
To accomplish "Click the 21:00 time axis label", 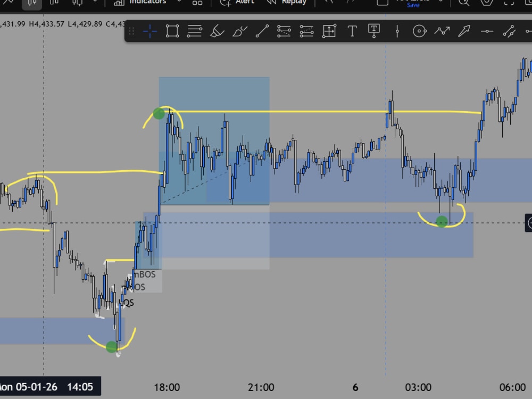I will tap(261, 387).
